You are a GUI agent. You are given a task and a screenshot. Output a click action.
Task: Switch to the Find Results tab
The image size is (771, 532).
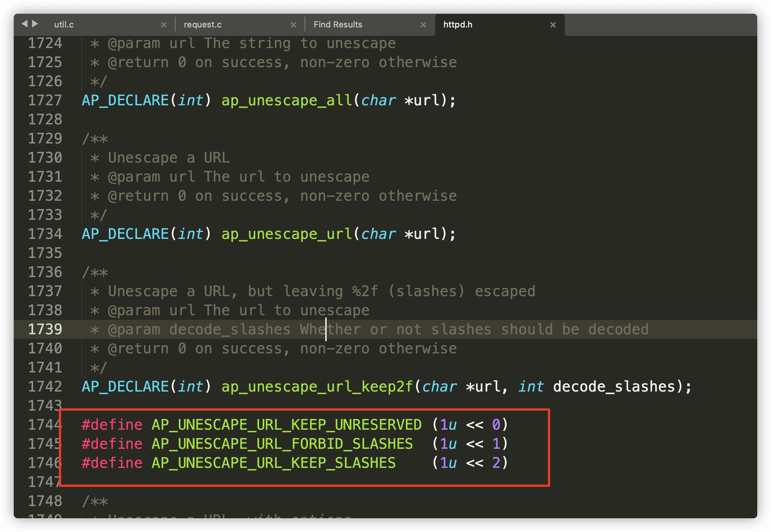(x=338, y=25)
